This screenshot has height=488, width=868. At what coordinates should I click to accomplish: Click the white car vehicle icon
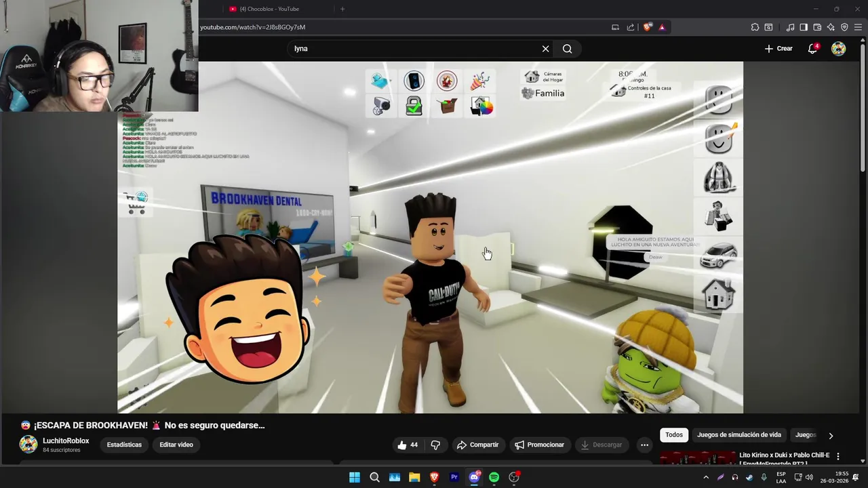(718, 254)
